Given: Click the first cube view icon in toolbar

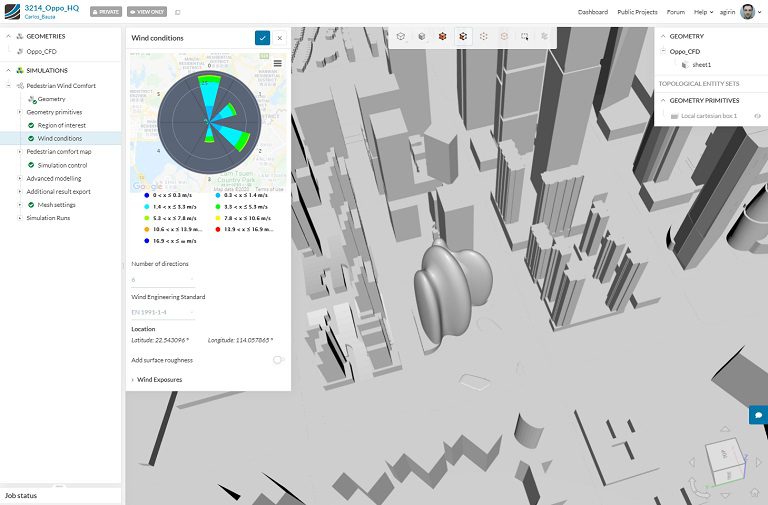Looking at the screenshot, I should [x=400, y=36].
